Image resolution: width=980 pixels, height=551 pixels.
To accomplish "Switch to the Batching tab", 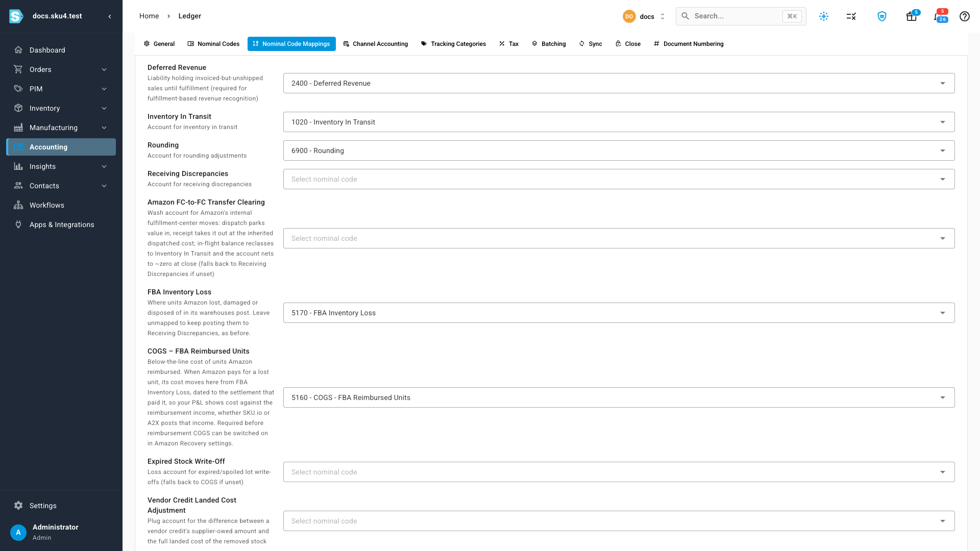I will [549, 44].
